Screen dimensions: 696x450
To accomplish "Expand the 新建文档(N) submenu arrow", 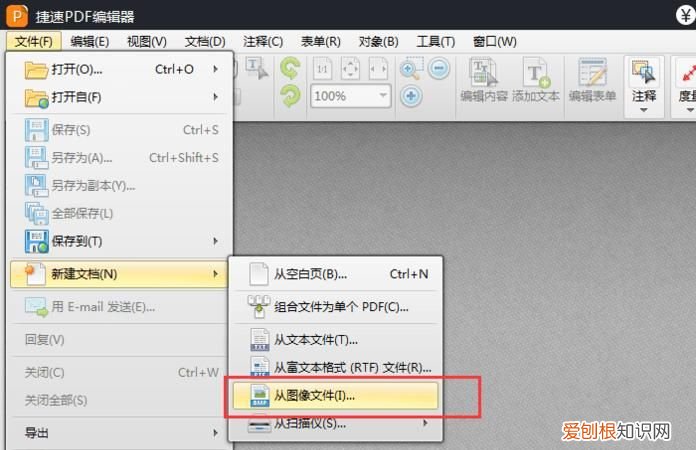I will (x=215, y=274).
